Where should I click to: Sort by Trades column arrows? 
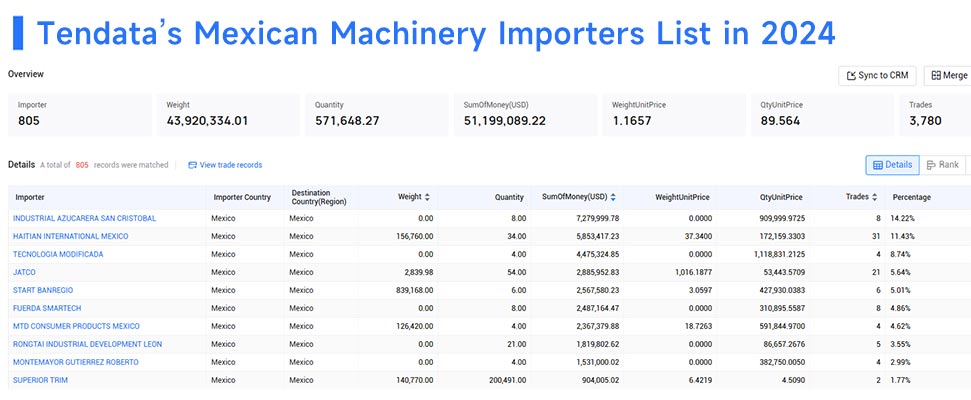874,197
